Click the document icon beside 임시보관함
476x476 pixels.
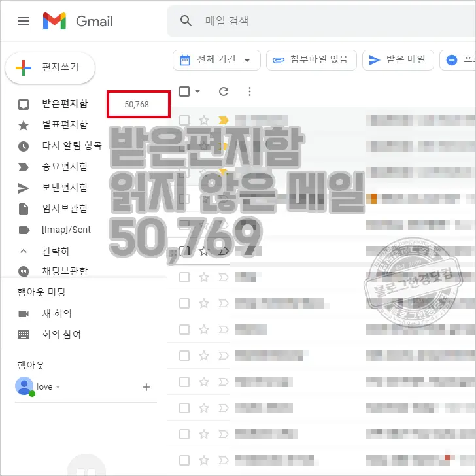tap(24, 209)
